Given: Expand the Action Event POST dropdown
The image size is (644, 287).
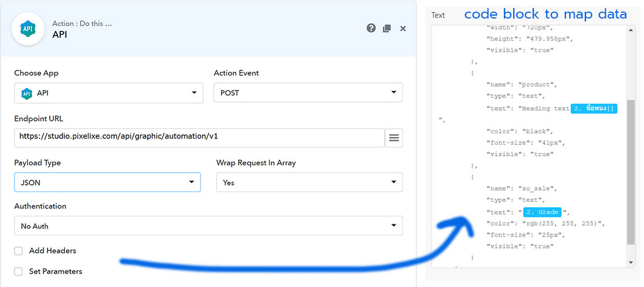Looking at the screenshot, I should [x=308, y=93].
